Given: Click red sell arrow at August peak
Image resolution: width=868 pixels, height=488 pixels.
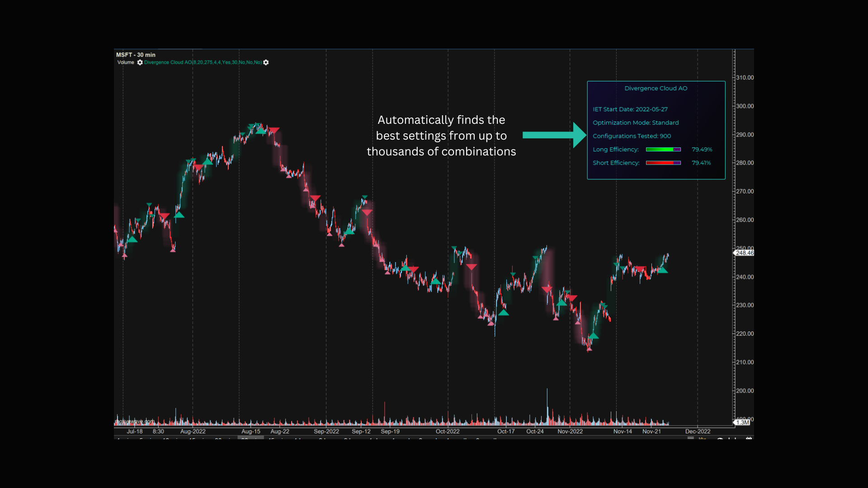Looking at the screenshot, I should 274,130.
